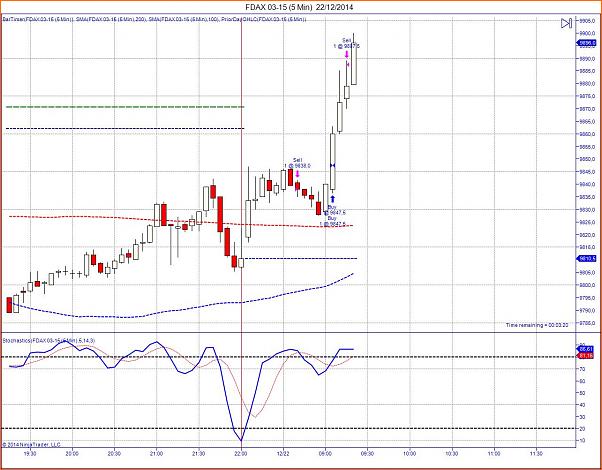Image resolution: width=602 pixels, height=470 pixels.
Task: Select the green dashed horizontal line
Action: tap(125, 107)
